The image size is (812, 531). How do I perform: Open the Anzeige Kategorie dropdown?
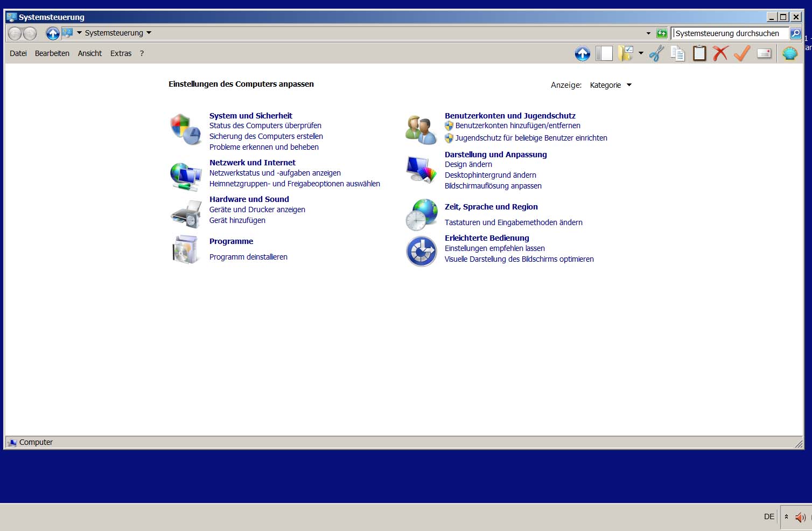click(x=611, y=85)
